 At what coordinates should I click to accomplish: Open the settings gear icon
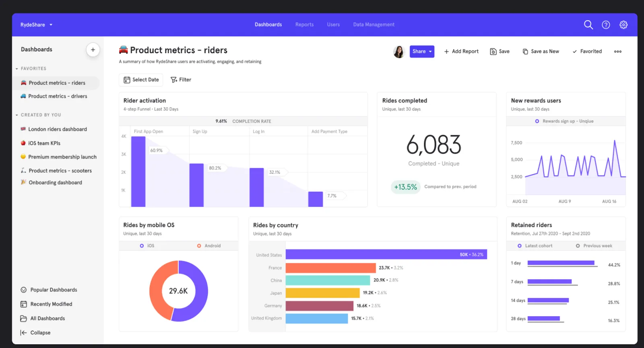click(623, 25)
